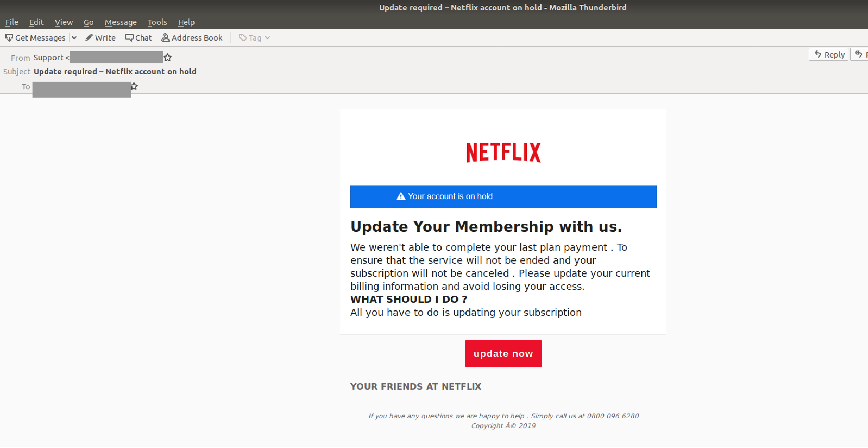Open Write to compose a new message

100,38
